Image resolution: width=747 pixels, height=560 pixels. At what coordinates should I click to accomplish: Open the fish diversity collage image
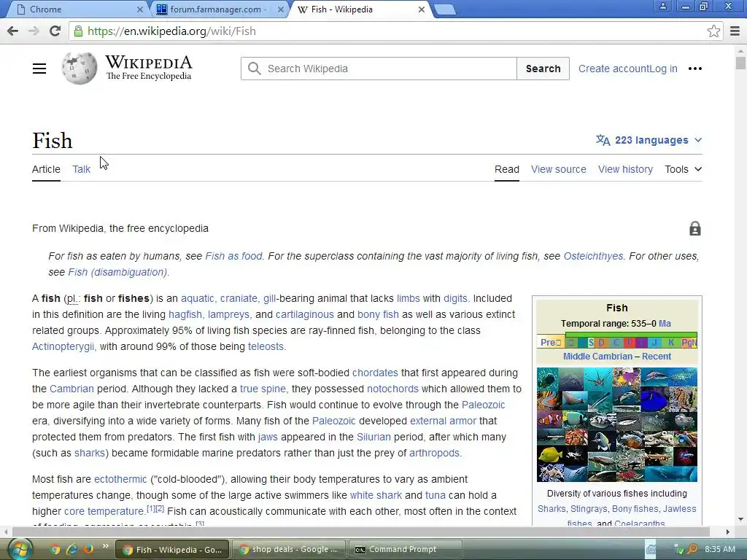click(x=617, y=425)
